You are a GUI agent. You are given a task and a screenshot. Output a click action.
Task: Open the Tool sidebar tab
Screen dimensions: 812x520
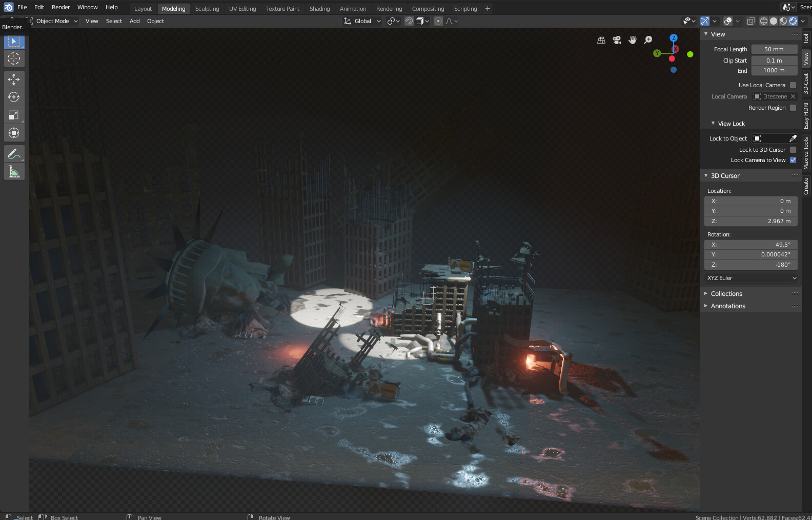pyautogui.click(x=806, y=38)
